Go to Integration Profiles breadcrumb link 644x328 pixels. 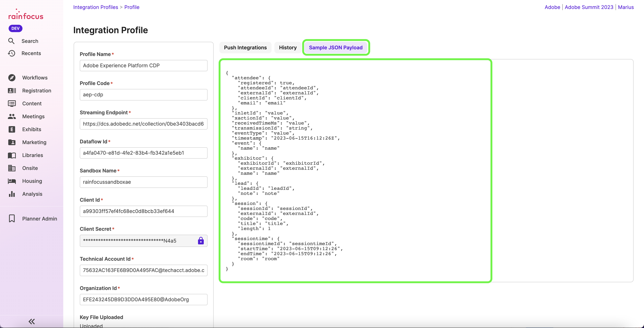point(95,7)
